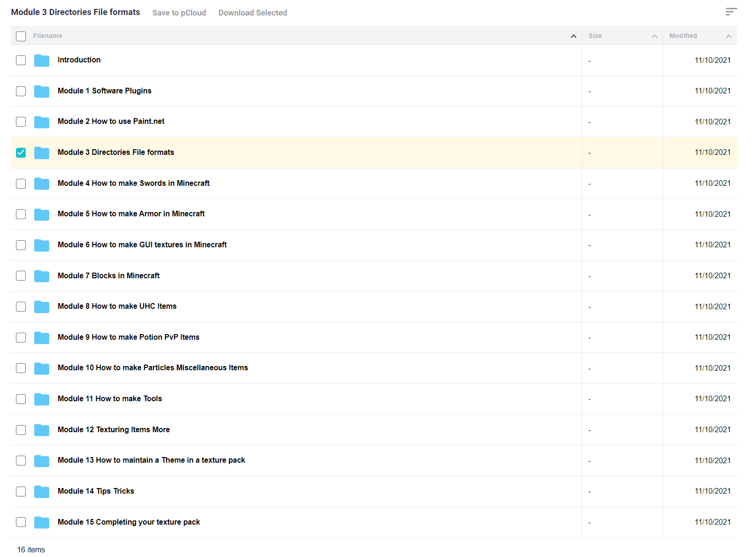Check the Module 7 Blocks checkbox
The width and height of the screenshot is (756, 557).
21,275
